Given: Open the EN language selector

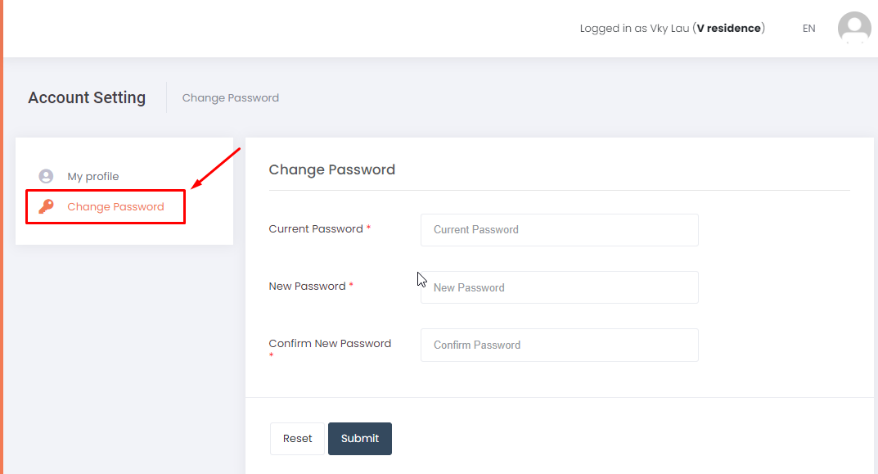Looking at the screenshot, I should click(x=809, y=28).
